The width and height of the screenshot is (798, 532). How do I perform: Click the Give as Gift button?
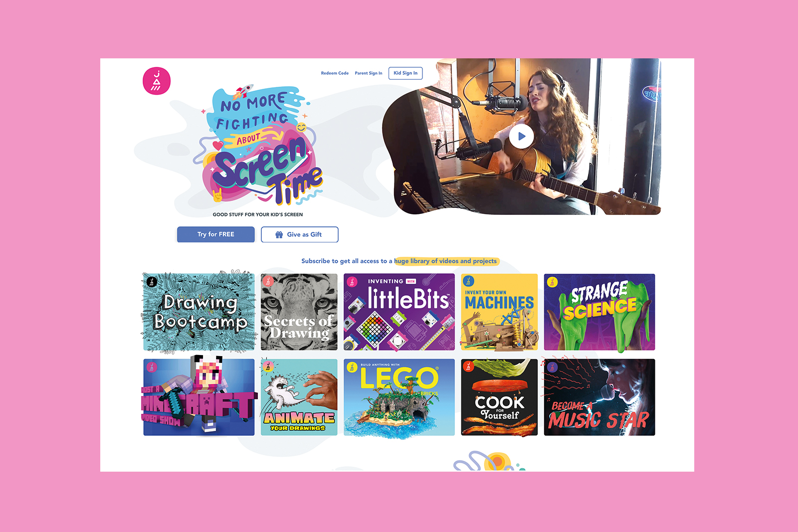pyautogui.click(x=300, y=234)
